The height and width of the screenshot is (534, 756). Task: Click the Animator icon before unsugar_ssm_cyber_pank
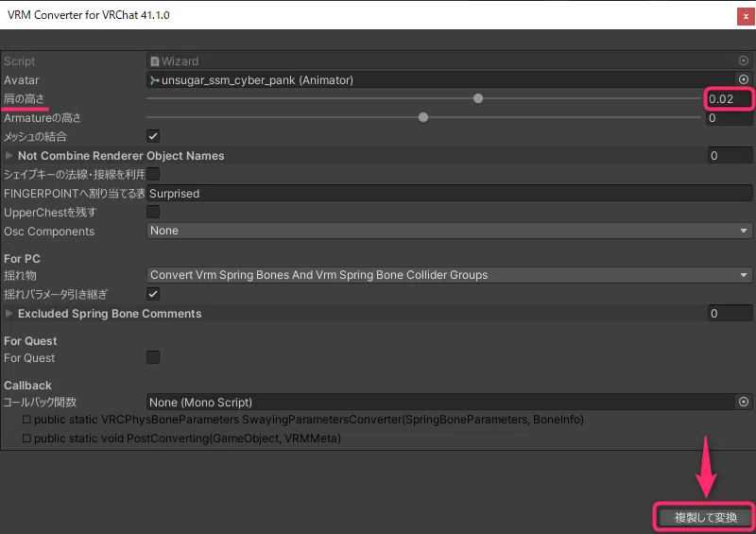[154, 80]
